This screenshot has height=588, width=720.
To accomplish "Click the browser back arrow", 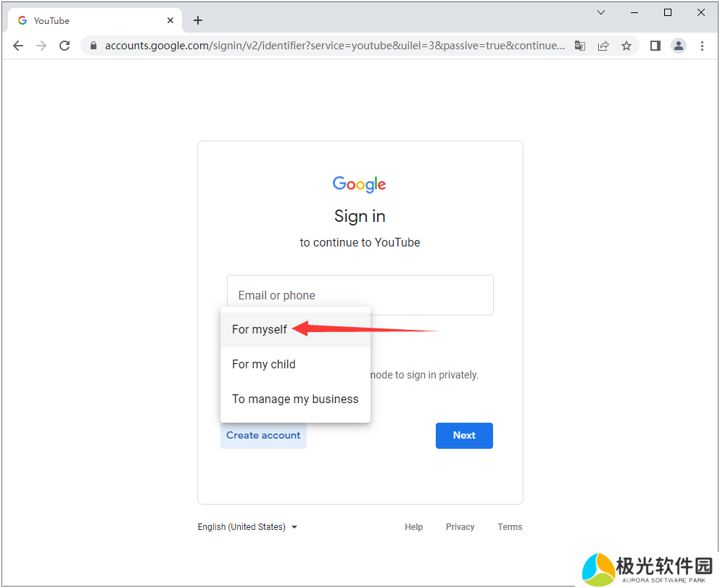I will coord(18,46).
